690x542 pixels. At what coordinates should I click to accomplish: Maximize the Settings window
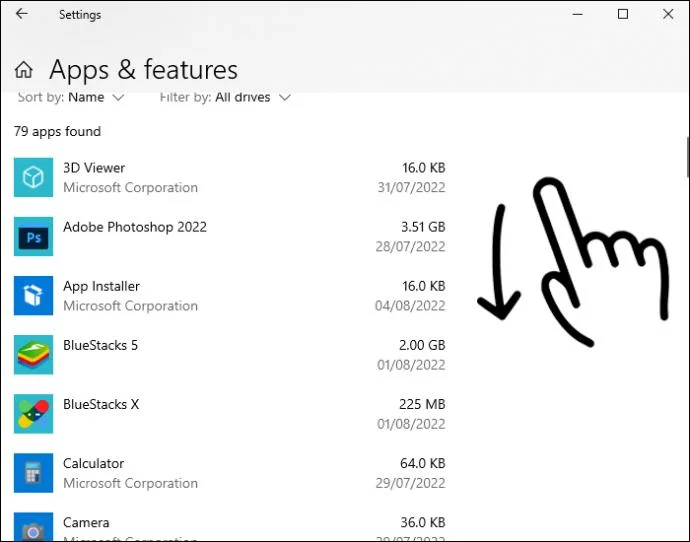pyautogui.click(x=623, y=14)
